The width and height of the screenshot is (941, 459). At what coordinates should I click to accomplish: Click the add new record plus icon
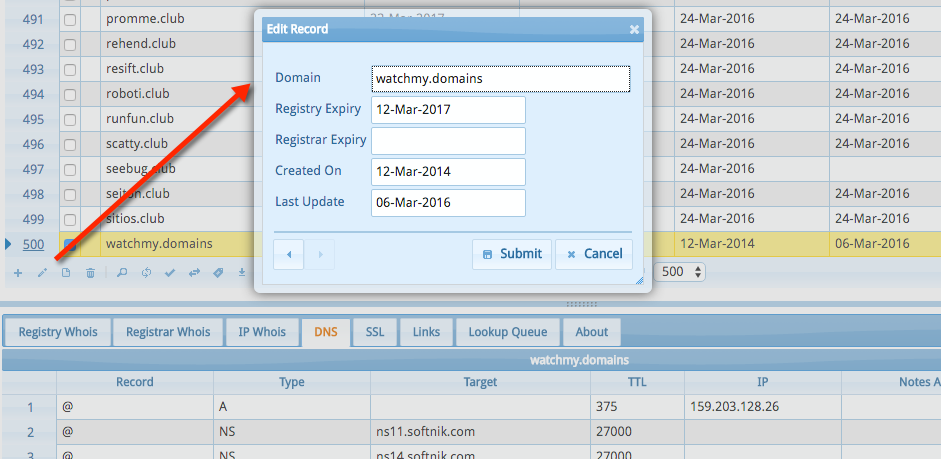pyautogui.click(x=18, y=273)
